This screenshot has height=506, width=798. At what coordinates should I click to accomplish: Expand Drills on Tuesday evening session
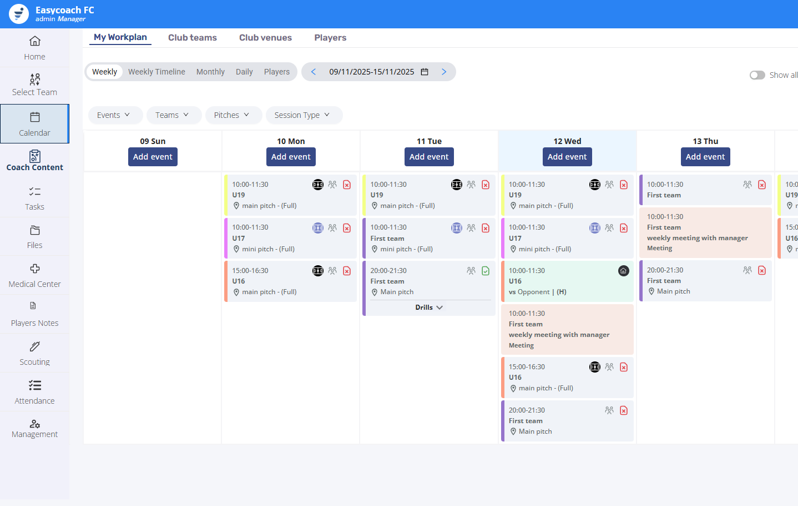click(x=429, y=307)
